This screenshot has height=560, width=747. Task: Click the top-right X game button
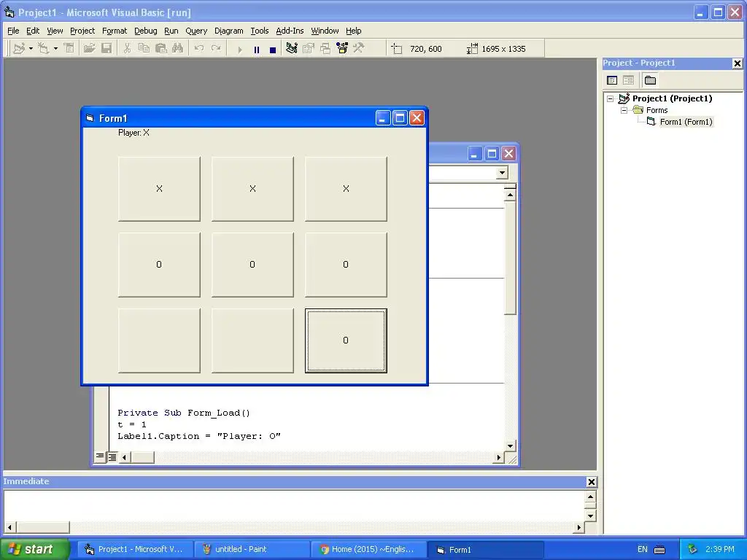pyautogui.click(x=346, y=189)
